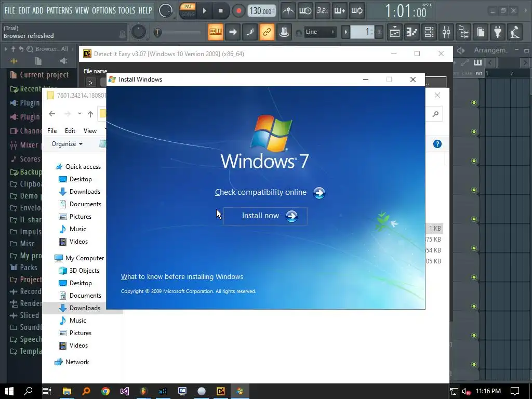This screenshot has width=532, height=399.
Task: Open Explorer File menu
Action: pos(52,130)
